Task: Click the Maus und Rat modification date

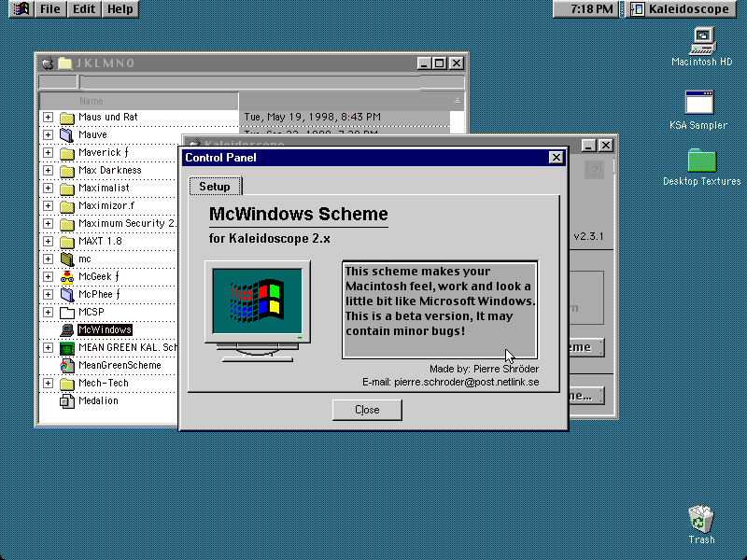Action: point(313,117)
